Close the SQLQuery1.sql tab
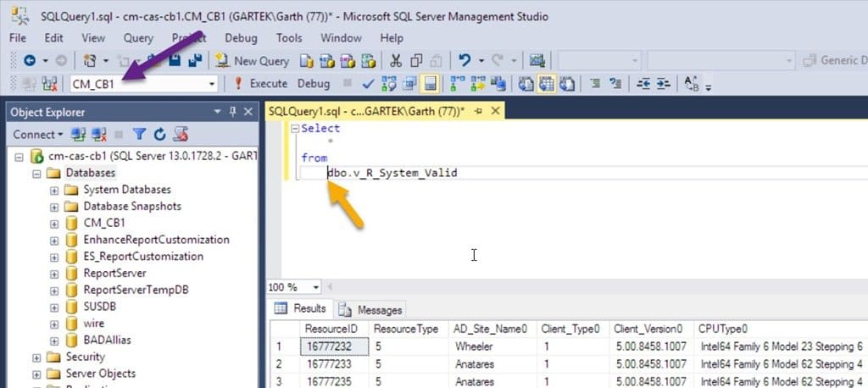 click(x=495, y=111)
